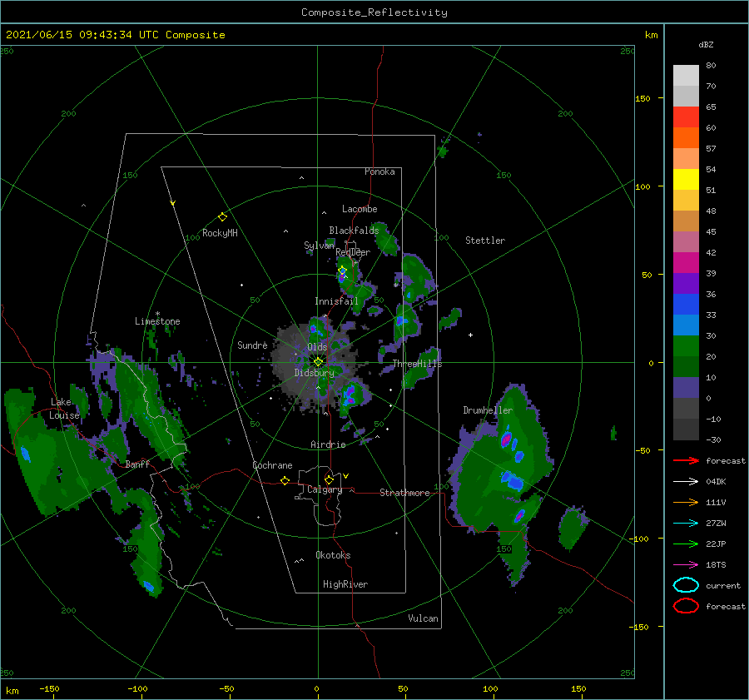
Task: Click the Vulcan city label
Action: coord(424,618)
